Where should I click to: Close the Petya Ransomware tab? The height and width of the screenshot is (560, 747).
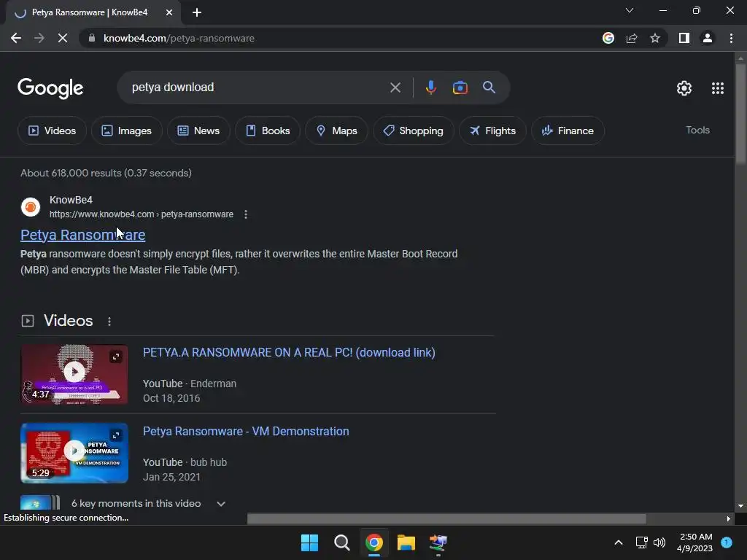pyautogui.click(x=169, y=12)
